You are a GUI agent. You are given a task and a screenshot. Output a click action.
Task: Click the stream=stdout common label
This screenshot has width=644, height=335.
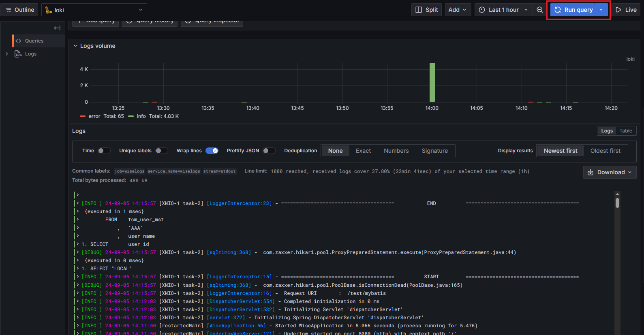(219, 171)
